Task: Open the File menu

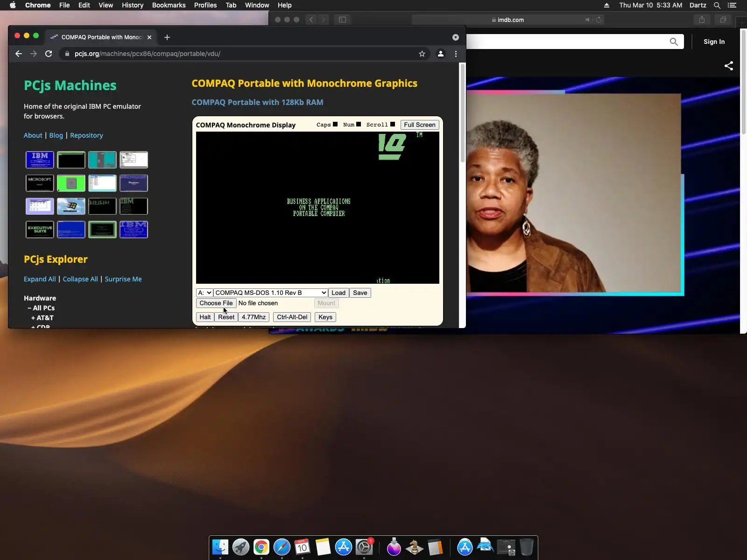Action: pos(64,5)
